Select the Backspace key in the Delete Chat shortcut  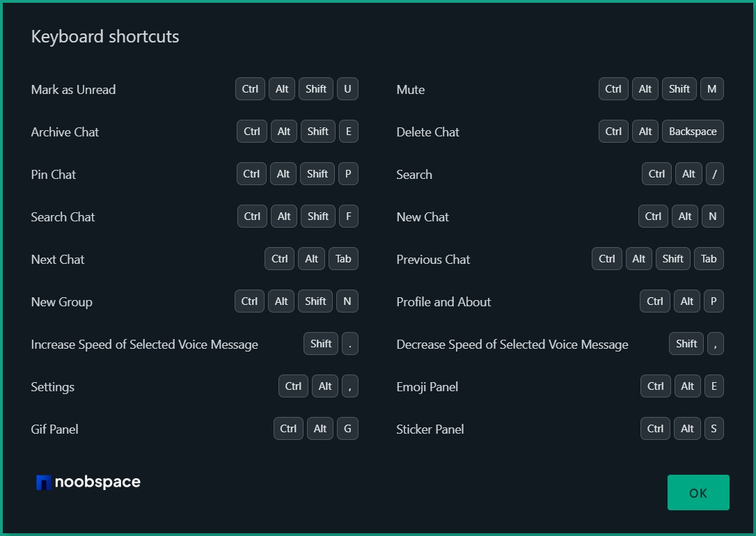693,131
